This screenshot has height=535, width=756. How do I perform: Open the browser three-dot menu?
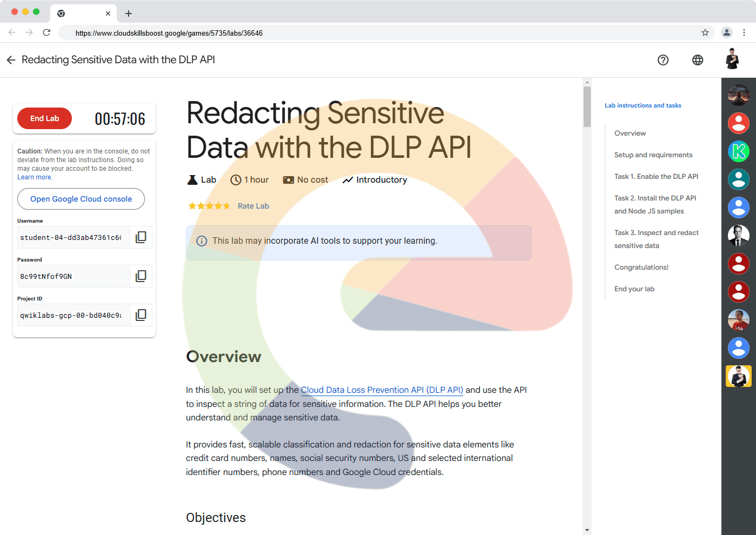pos(744,33)
